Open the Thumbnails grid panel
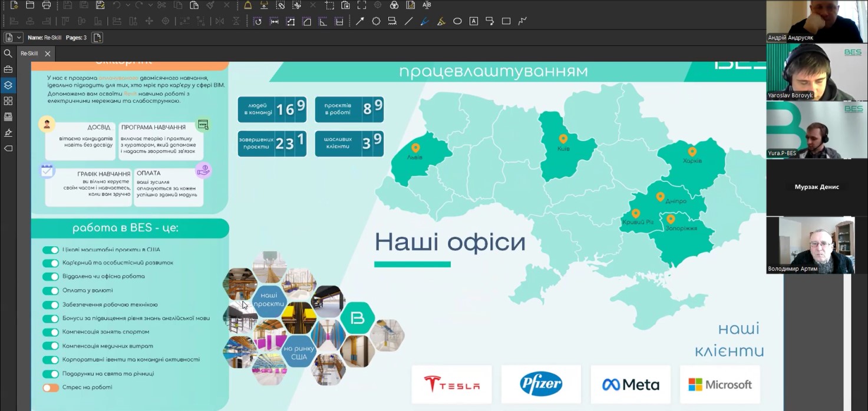Viewport: 868px width, 411px height. click(x=8, y=101)
